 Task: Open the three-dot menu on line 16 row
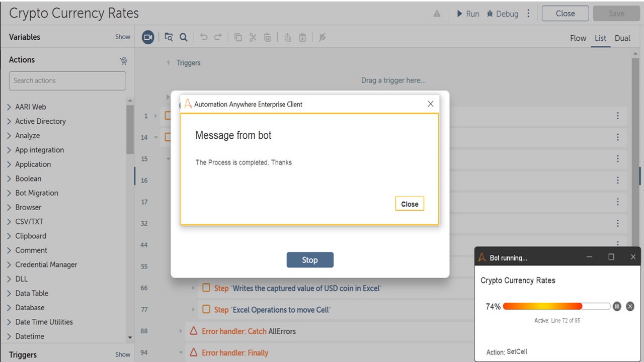point(618,180)
